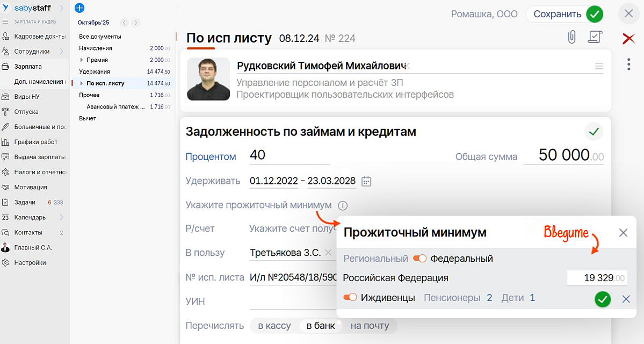Viewport: 644px width, 344px height.
Task: Open Графики работ in sidebar
Action: (x=35, y=142)
